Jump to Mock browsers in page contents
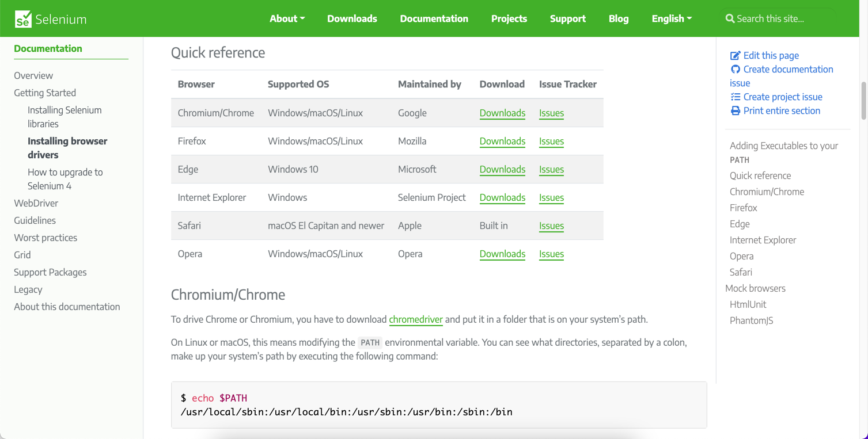868x439 pixels. (755, 288)
